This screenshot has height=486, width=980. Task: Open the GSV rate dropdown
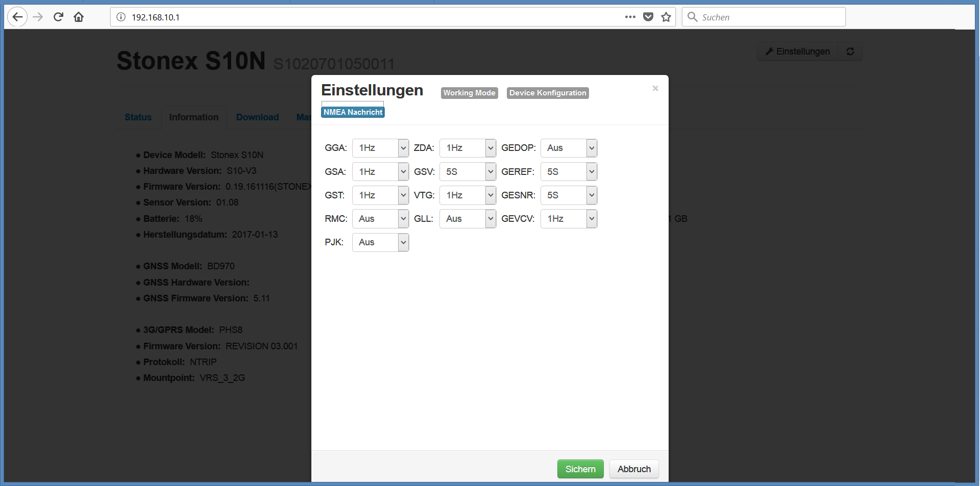[x=468, y=172]
